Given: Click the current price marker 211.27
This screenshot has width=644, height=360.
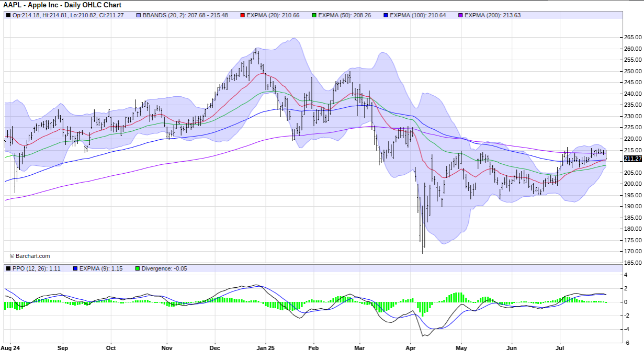Looking at the screenshot, I should coord(633,159).
